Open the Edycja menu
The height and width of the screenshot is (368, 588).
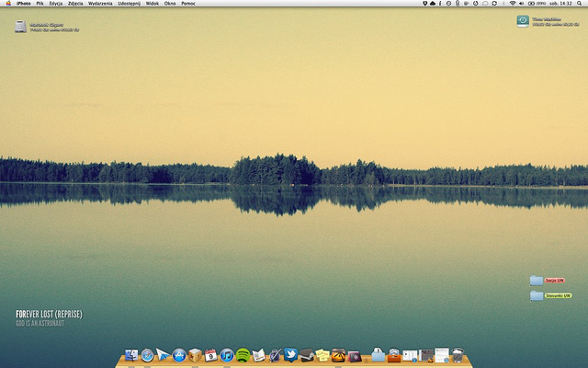55,4
